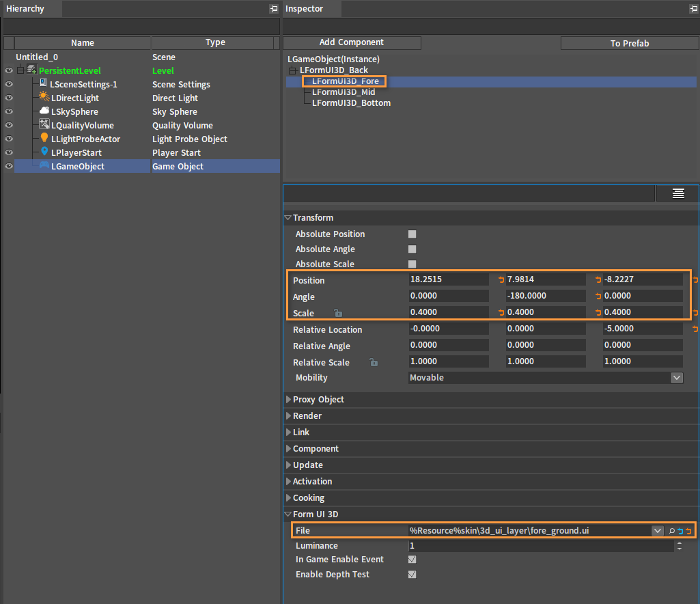
Task: Click the level icon beside PersistentLevel
Action: point(31,70)
